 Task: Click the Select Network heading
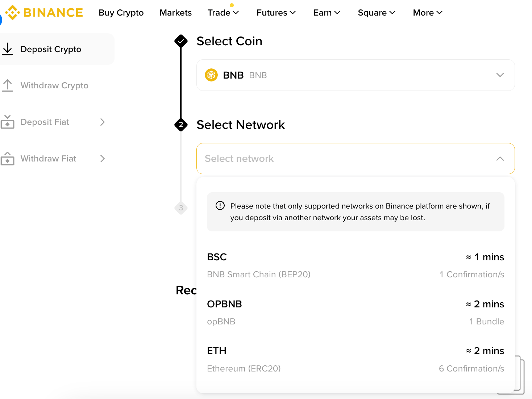(241, 125)
